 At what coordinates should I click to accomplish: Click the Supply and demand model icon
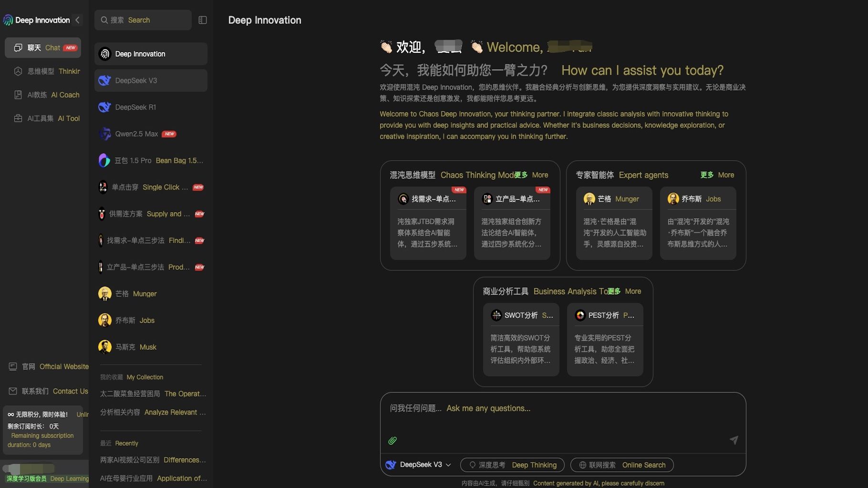(102, 214)
